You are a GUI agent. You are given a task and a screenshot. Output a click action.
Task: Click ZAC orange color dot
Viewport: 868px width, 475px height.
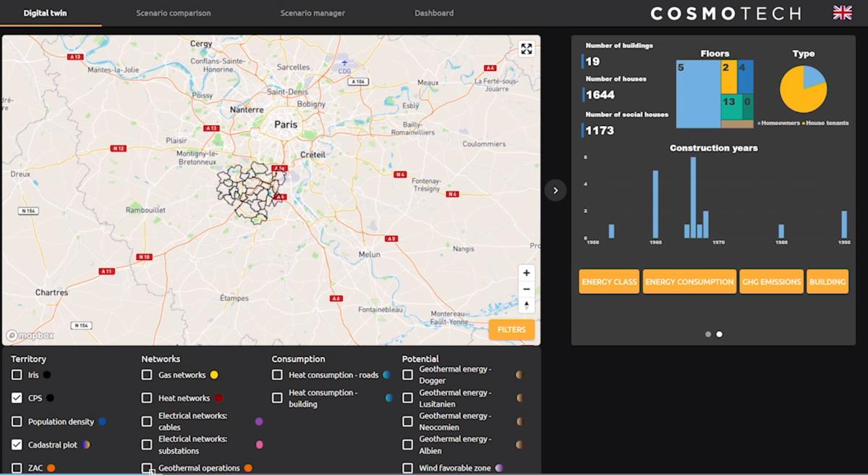point(51,468)
